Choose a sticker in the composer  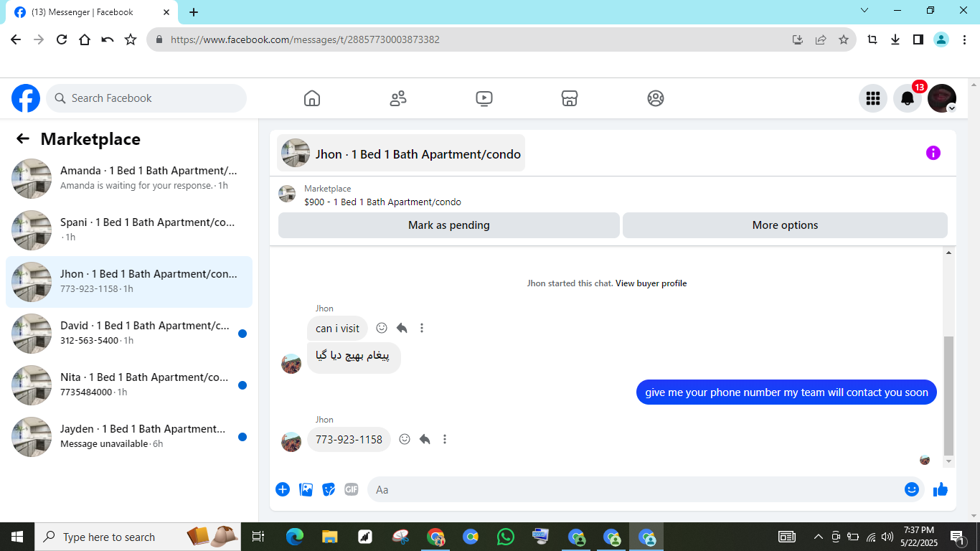point(329,489)
